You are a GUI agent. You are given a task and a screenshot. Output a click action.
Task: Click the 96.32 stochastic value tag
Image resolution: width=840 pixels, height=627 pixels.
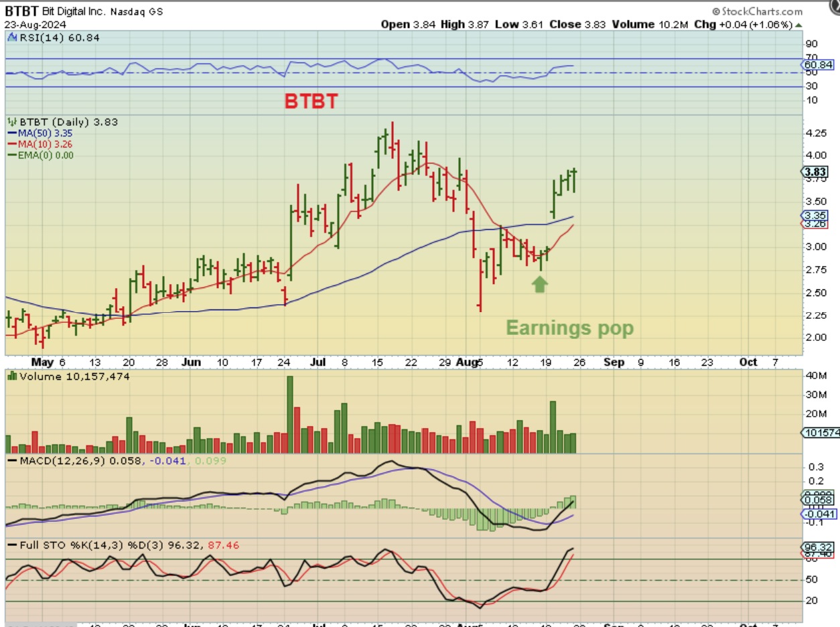818,547
